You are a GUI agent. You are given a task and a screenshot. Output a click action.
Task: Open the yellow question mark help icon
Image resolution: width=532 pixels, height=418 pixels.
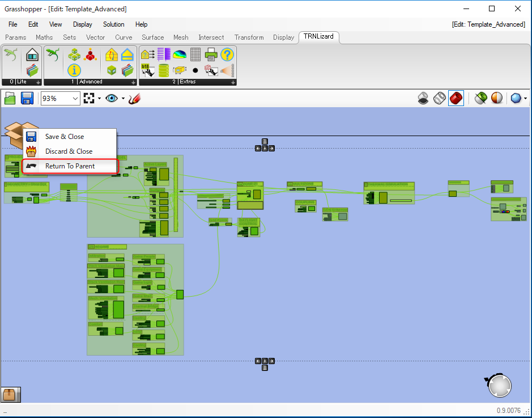pos(227,54)
